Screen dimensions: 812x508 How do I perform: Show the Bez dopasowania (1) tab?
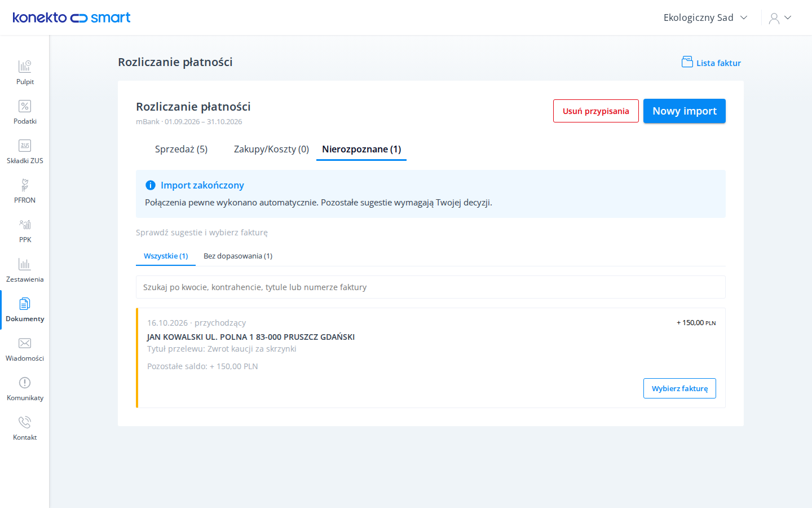click(238, 256)
